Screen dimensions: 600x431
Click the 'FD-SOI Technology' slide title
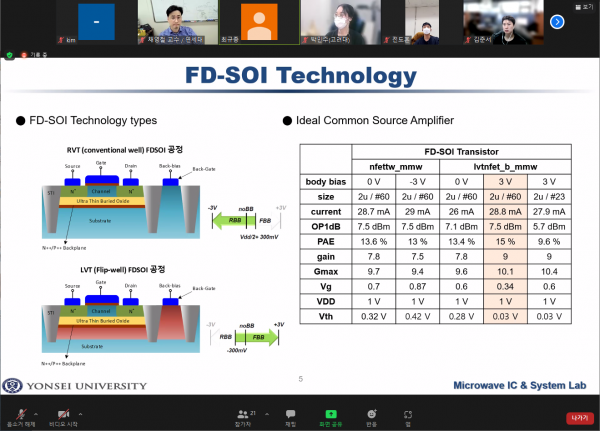click(301, 76)
